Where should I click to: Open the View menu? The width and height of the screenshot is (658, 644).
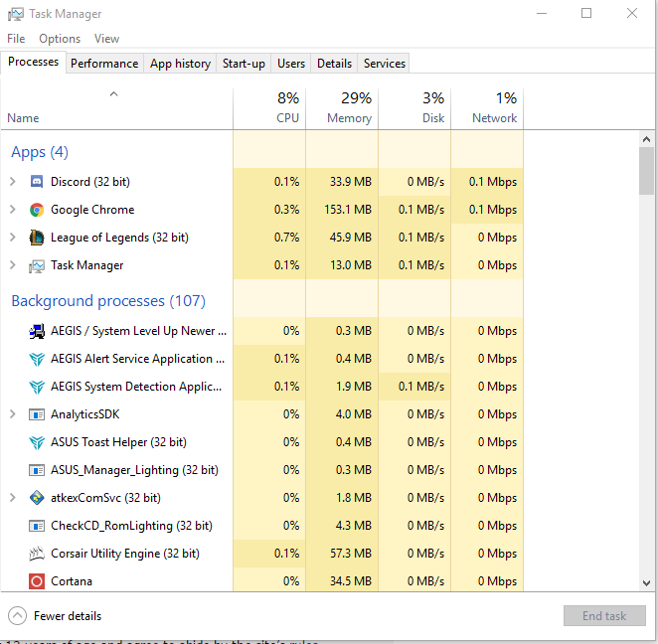click(x=106, y=39)
